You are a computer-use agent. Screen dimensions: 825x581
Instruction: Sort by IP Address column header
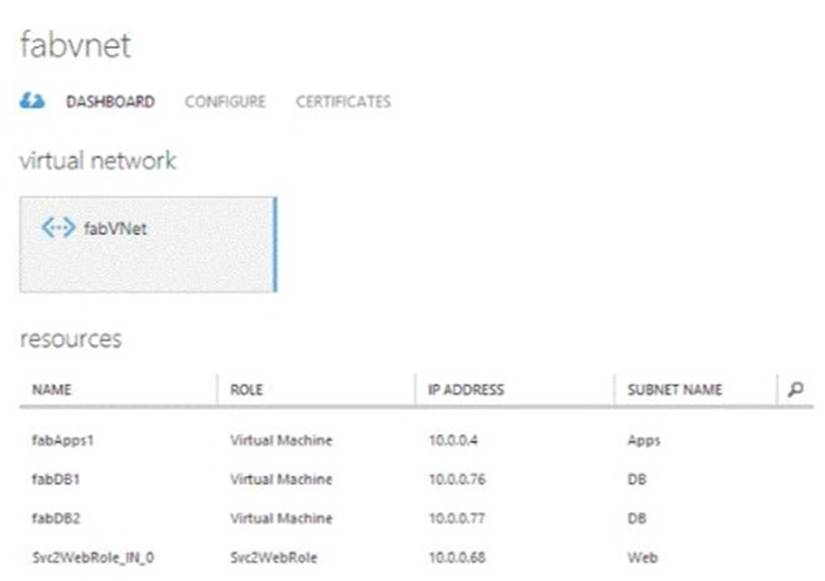465,390
